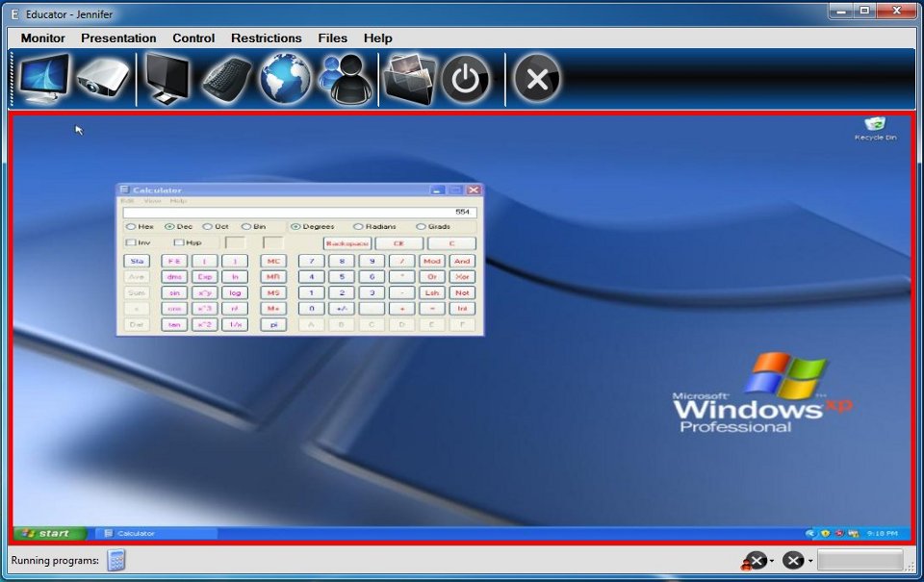
Task: Click the MC memory clear button
Action: 273,261
